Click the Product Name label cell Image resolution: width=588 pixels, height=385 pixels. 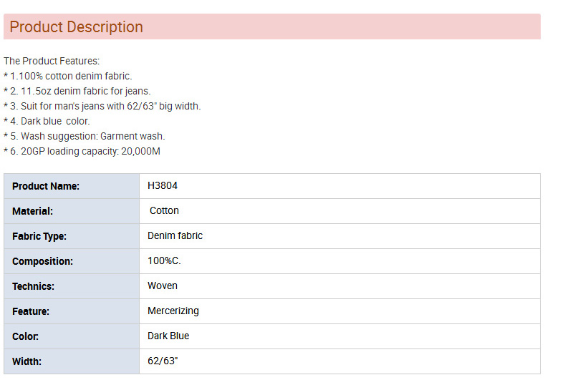coord(72,186)
